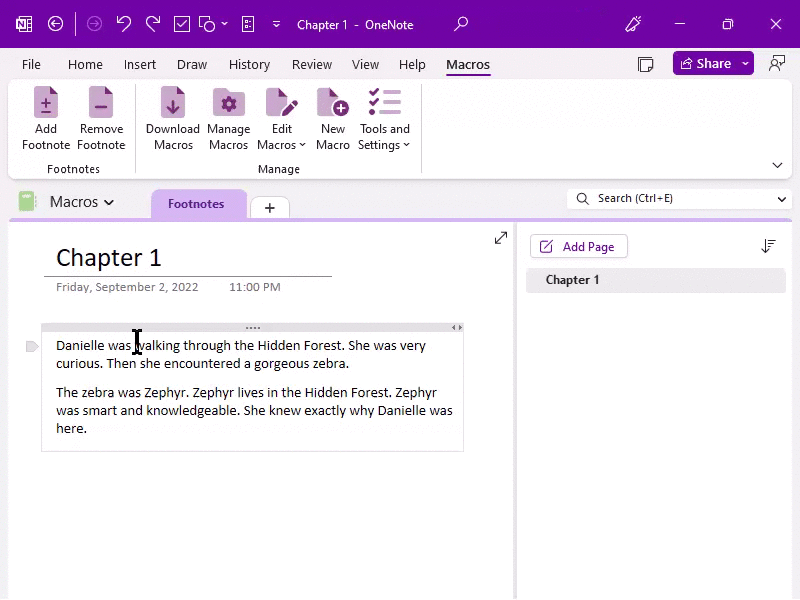The image size is (800, 600).
Task: Open Manage Macros
Action: click(x=228, y=118)
